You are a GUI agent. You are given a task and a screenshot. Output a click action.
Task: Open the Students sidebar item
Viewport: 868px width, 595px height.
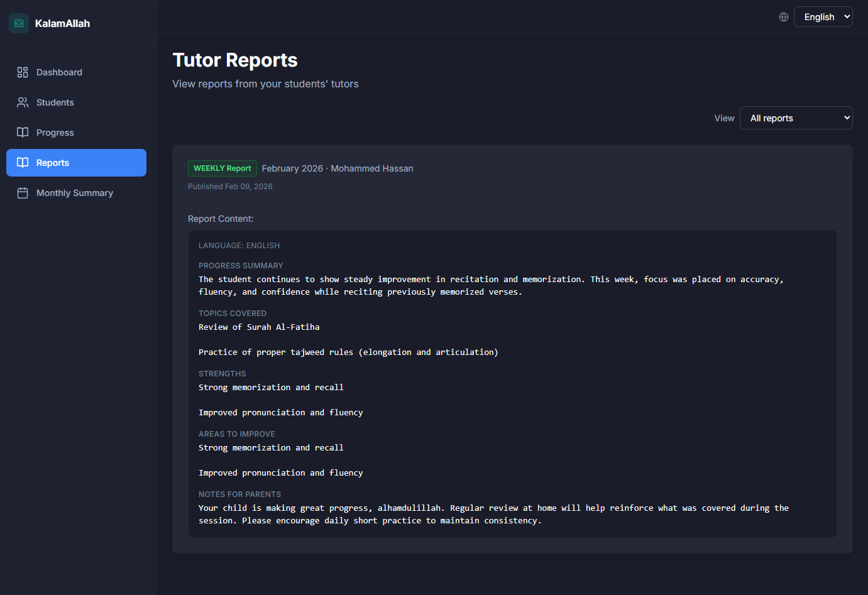55,102
